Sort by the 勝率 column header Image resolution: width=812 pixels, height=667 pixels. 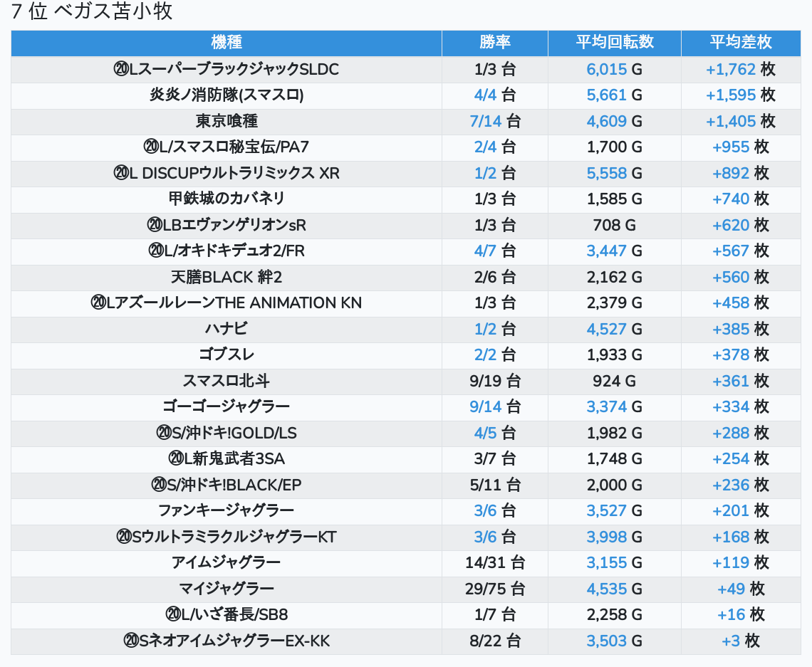click(x=494, y=43)
